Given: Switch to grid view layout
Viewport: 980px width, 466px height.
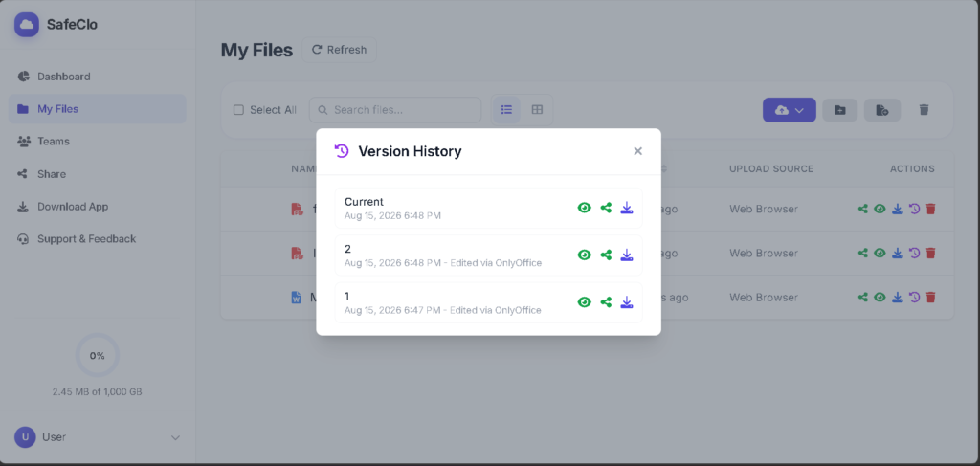Looking at the screenshot, I should click(537, 110).
